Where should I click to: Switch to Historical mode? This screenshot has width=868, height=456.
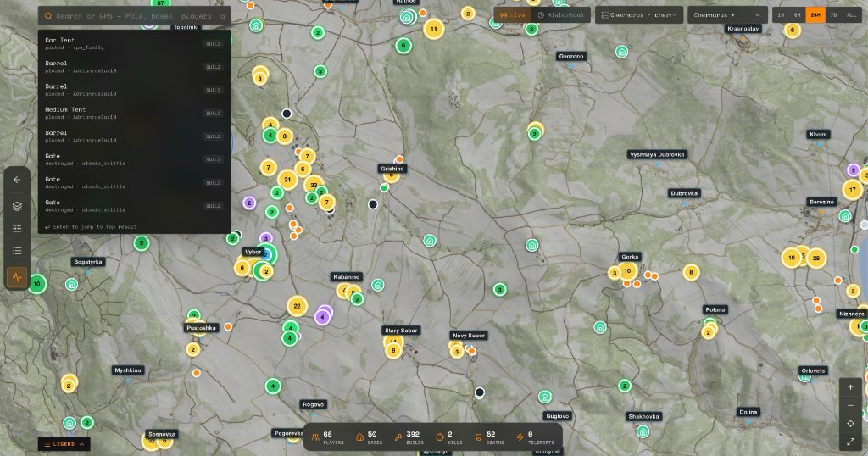[x=560, y=15]
